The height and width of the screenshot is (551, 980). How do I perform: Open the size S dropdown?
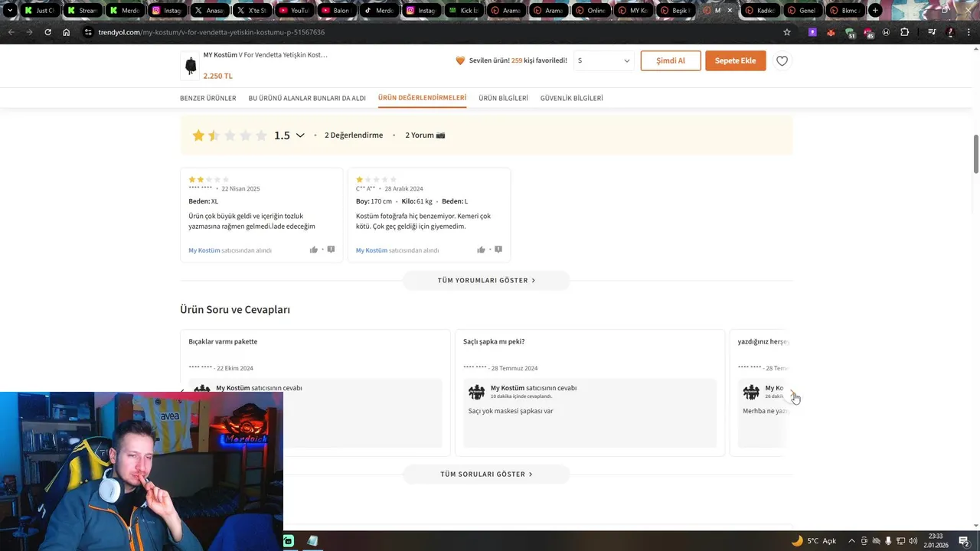pos(603,60)
